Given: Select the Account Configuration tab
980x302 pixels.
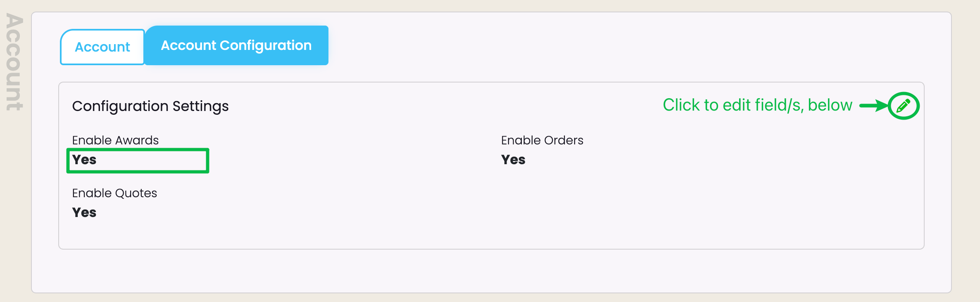Looking at the screenshot, I should (236, 45).
